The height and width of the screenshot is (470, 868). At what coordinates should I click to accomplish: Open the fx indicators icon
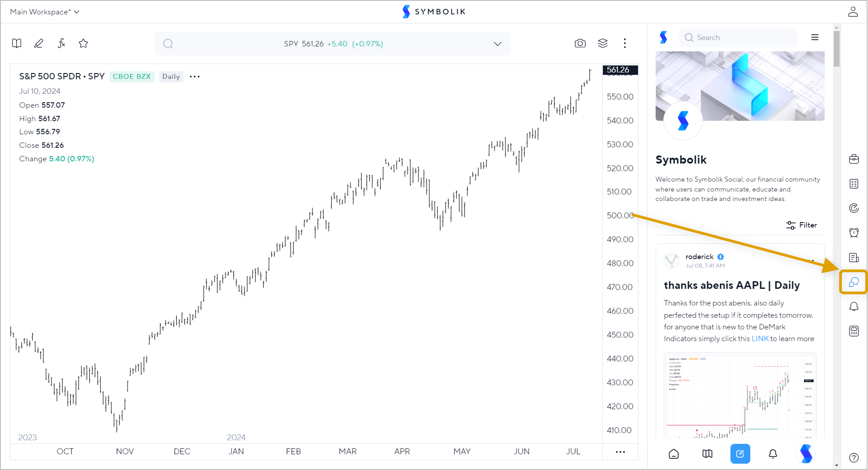(x=61, y=43)
